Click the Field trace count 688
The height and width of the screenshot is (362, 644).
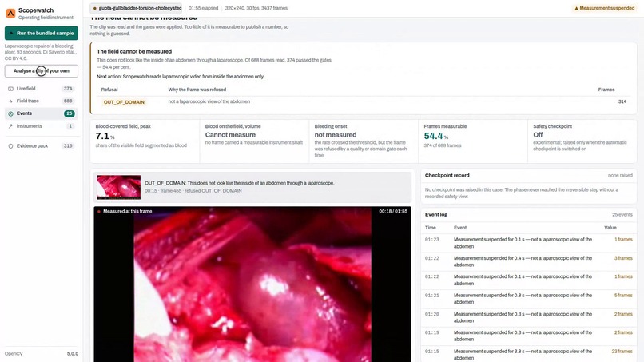(x=68, y=101)
